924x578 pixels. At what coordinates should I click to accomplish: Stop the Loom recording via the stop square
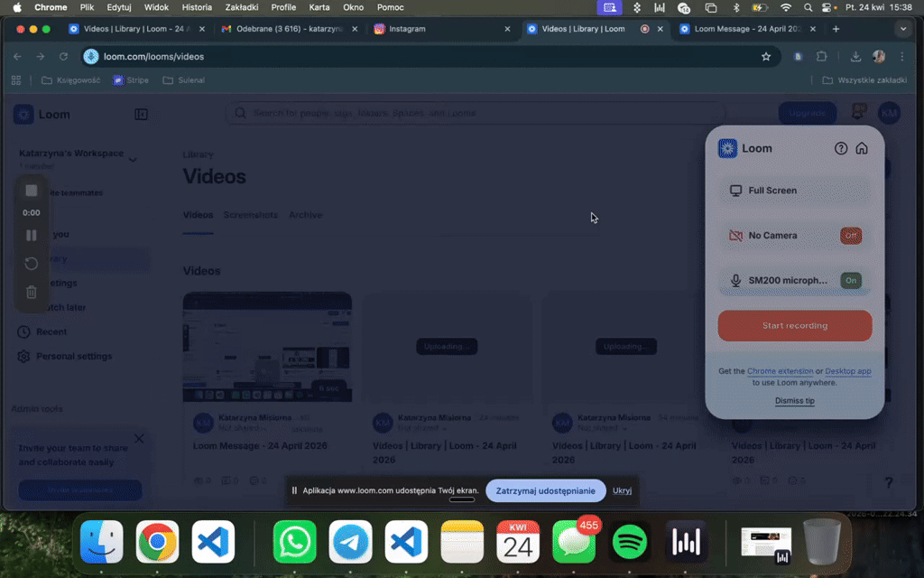32,191
